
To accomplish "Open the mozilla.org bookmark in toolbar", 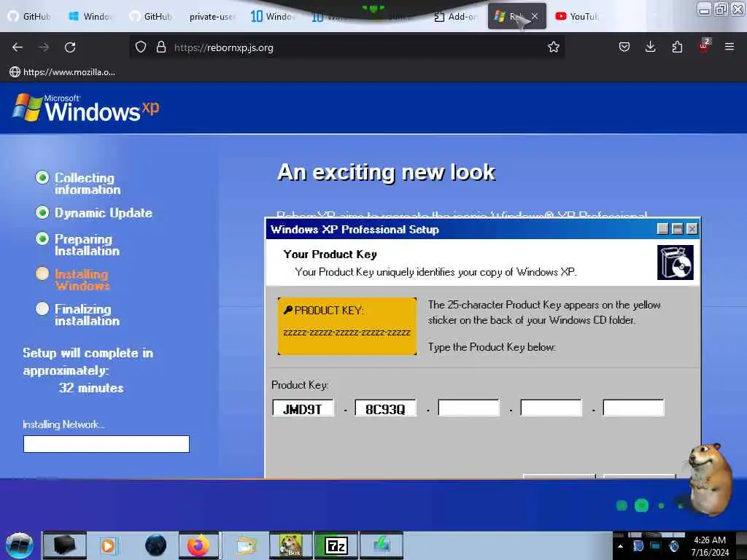I will (63, 72).
